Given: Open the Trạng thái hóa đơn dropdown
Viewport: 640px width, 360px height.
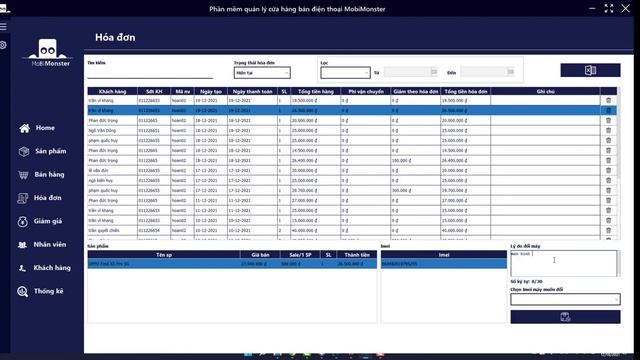Looking at the screenshot, I should click(x=262, y=73).
